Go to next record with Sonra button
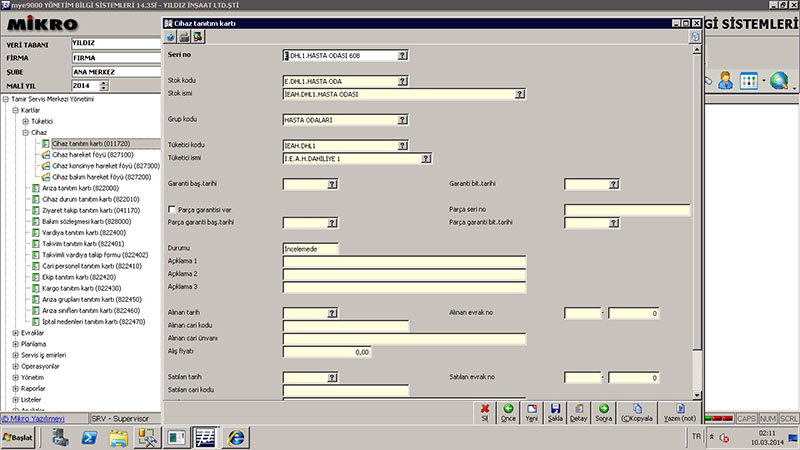The height and width of the screenshot is (450, 800). coord(604,412)
